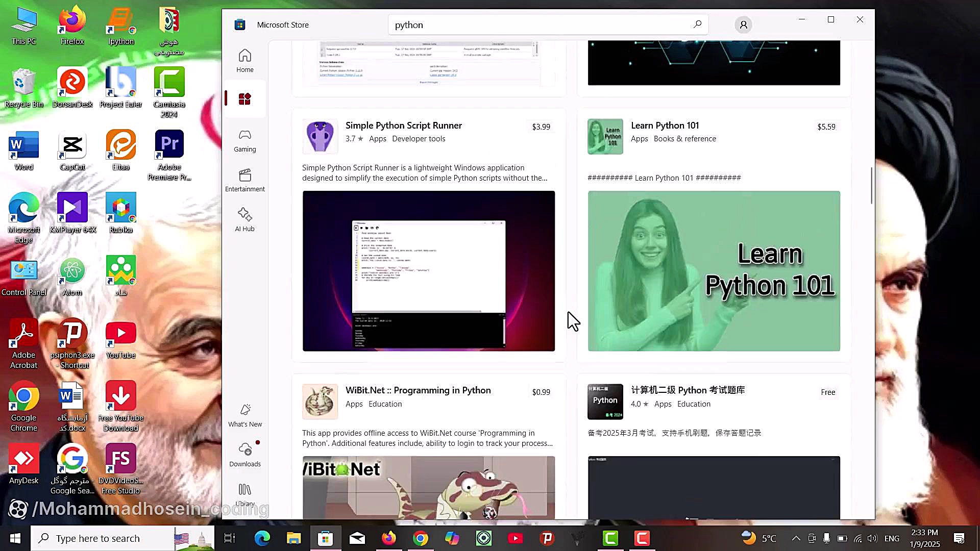The image size is (980, 551).
Task: Open the Home section in Microsoft Store
Action: (244, 61)
